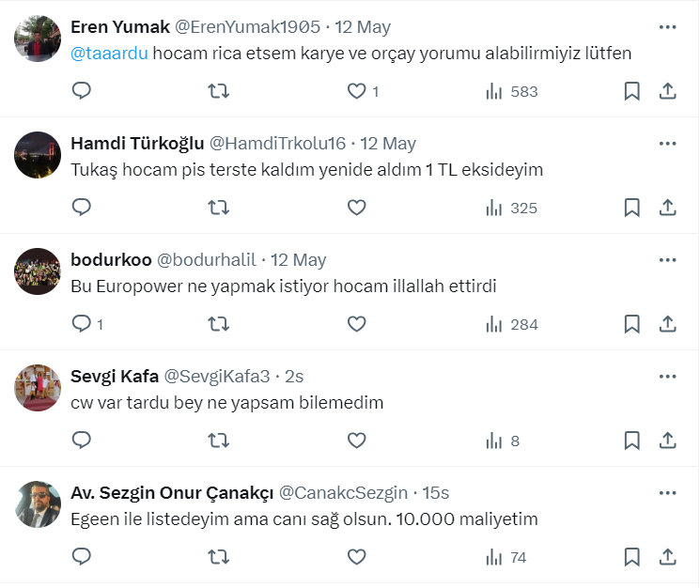Open Hamdi Türkoğlu's profile name link
Viewport: 700px width, 588px height.
[x=137, y=144]
